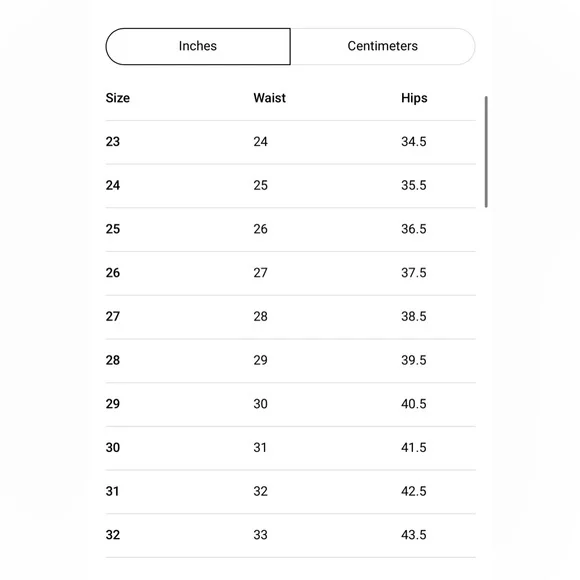Image resolution: width=580 pixels, height=580 pixels.
Task: Select the size 32 row label
Action: click(113, 535)
